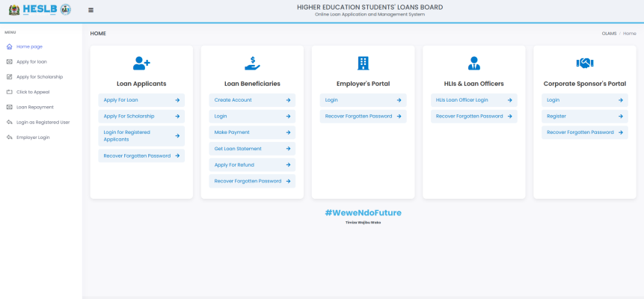Click the Loan Applicants card heading
The width and height of the screenshot is (644, 299).
141,84
